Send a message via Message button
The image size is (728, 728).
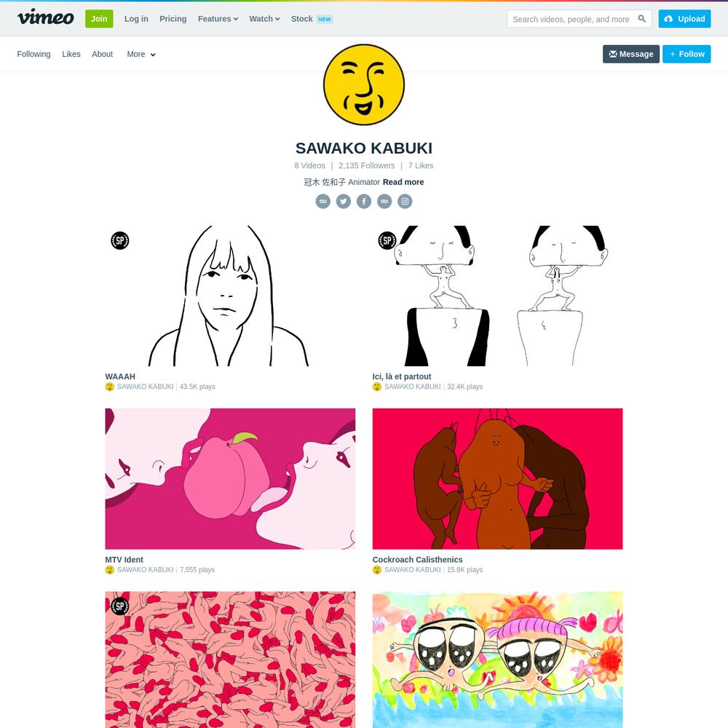click(x=631, y=54)
